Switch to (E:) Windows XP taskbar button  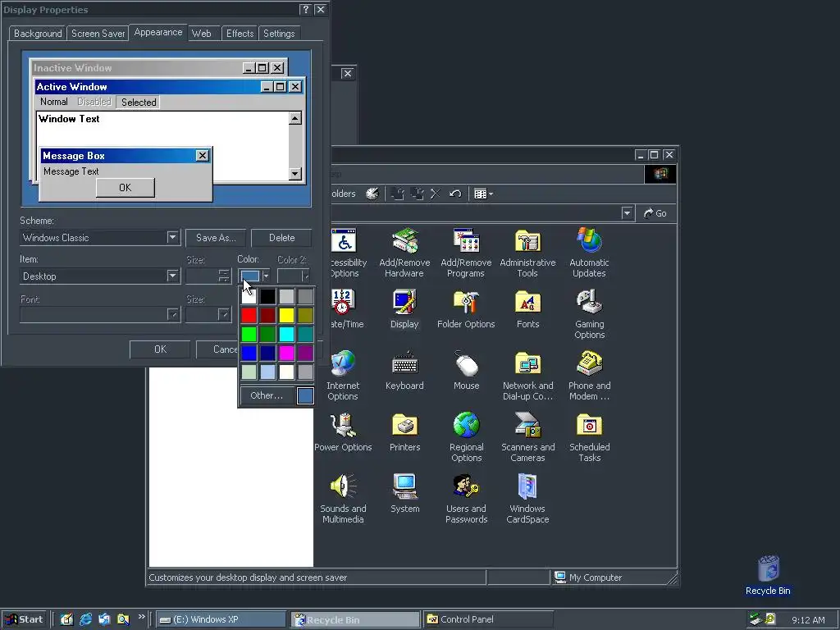221,619
